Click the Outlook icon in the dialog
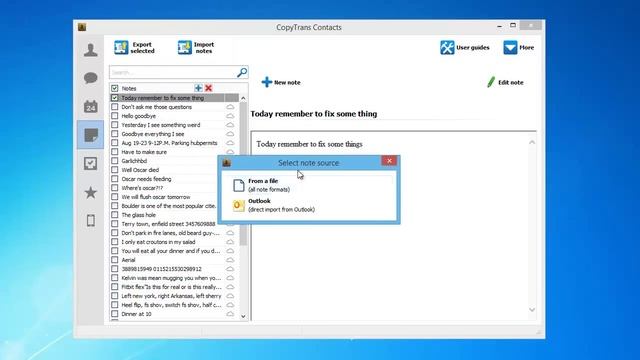640x360 pixels. (x=239, y=205)
